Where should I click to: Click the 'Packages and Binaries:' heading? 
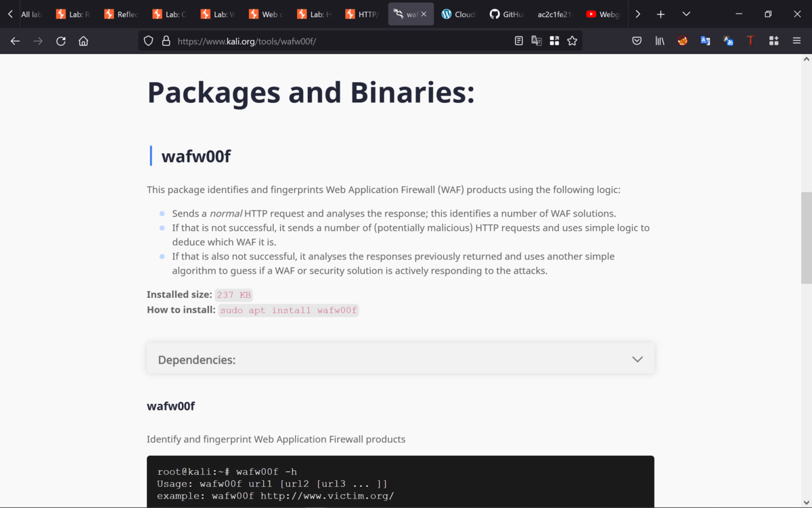pyautogui.click(x=311, y=92)
